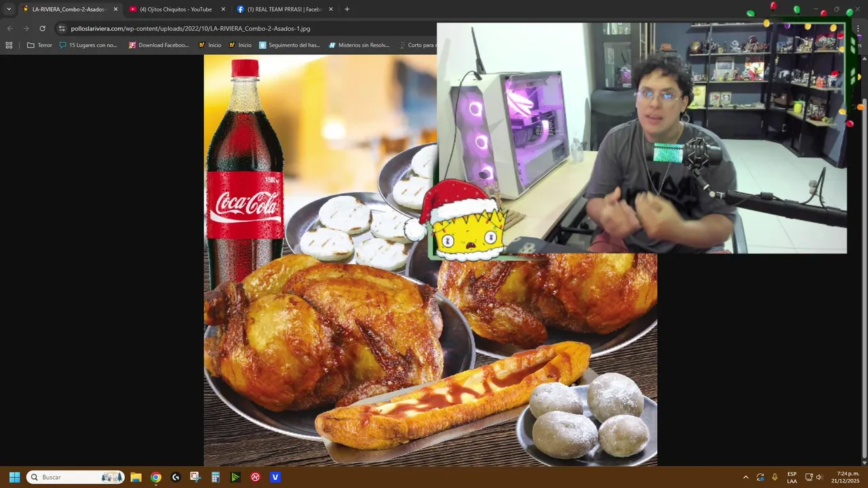Click the Buscar taskbar search box
The height and width of the screenshot is (488, 868).
tap(75, 477)
